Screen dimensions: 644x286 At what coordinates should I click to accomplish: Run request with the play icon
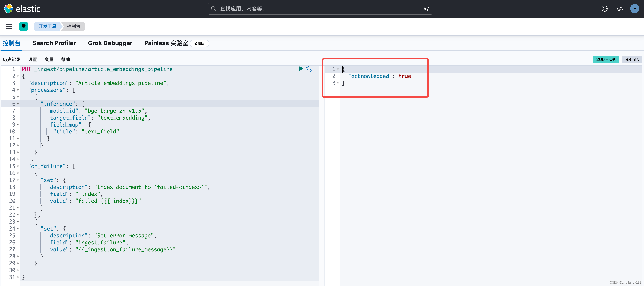(x=301, y=69)
